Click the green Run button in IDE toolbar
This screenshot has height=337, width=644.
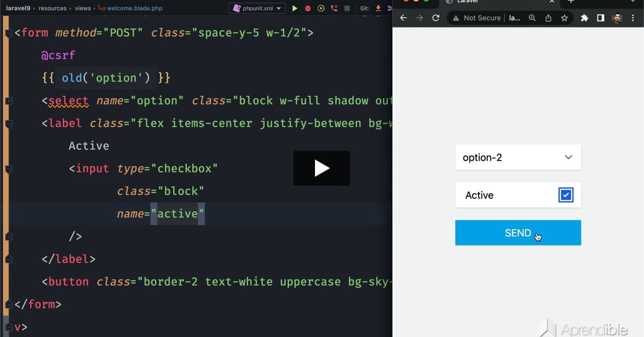[295, 8]
